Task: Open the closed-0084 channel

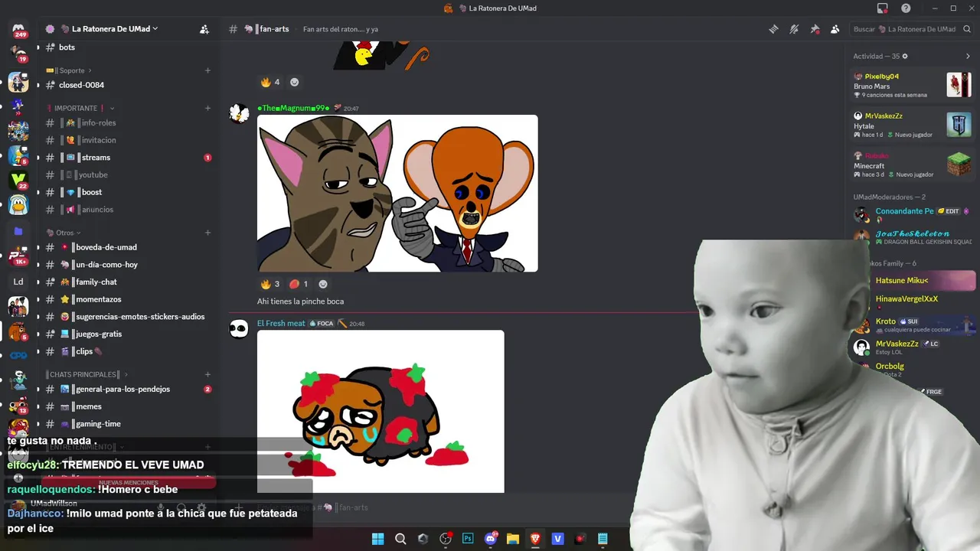Action: click(129, 85)
